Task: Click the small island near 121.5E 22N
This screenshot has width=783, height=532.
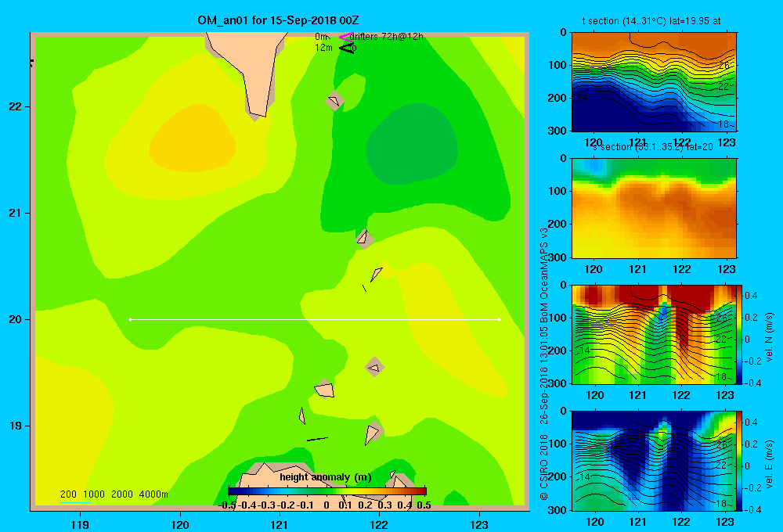Action: pos(334,101)
